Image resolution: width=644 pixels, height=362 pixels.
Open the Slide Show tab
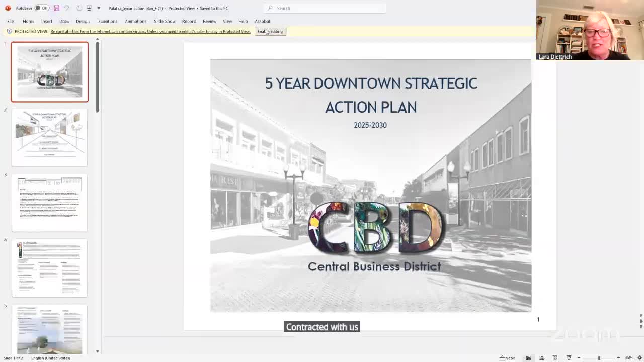click(x=165, y=21)
